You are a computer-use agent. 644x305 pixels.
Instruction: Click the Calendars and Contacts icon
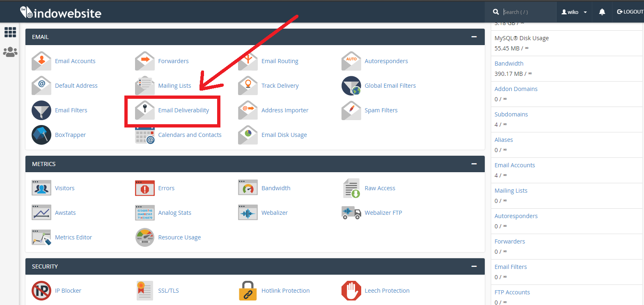(145, 135)
